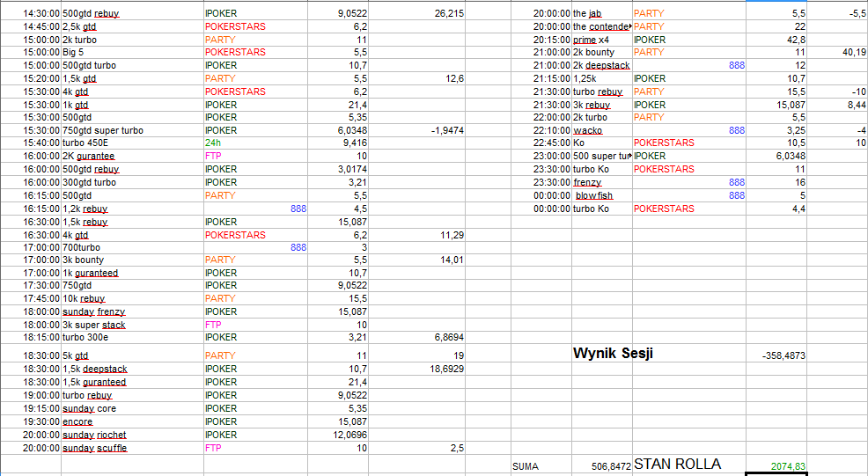868x476 pixels.
Task: Select the '1k guranteed' cell
Action: (x=132, y=273)
